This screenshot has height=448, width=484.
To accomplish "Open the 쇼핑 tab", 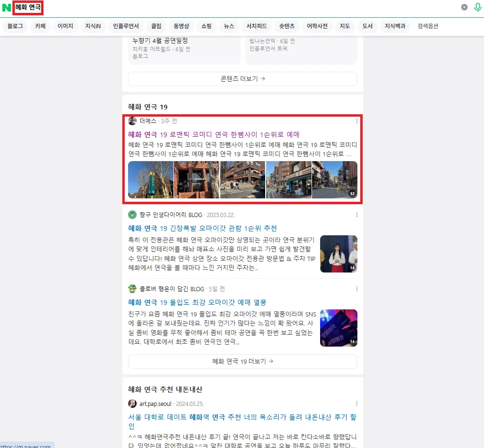I will tap(206, 26).
